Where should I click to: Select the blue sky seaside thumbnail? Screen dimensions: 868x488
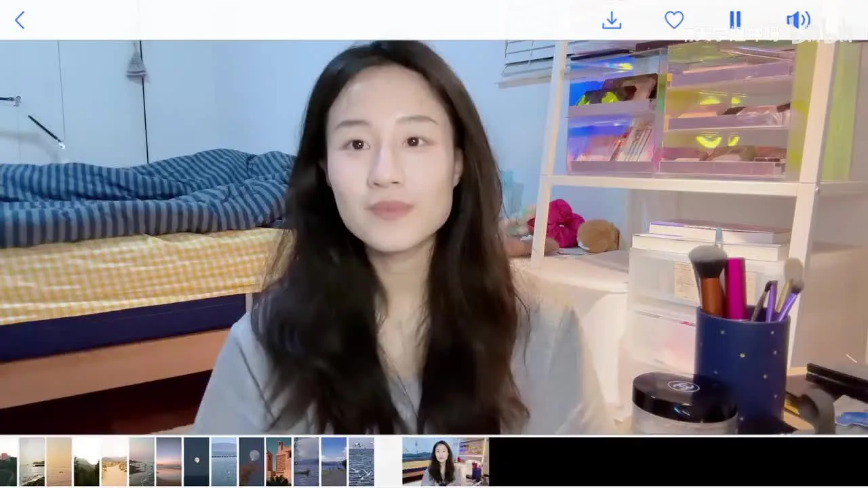click(x=334, y=462)
